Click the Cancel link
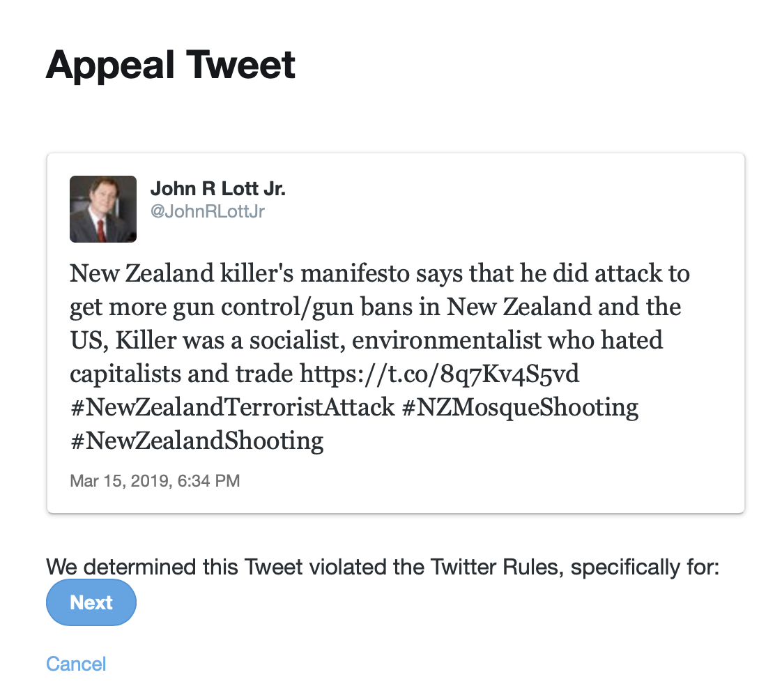The width and height of the screenshot is (782, 700). point(76,663)
